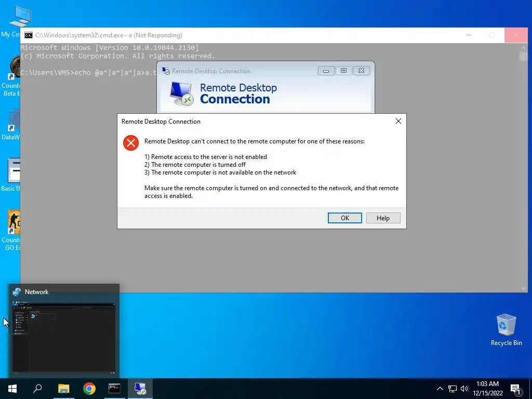This screenshot has width=532, height=399.
Task: Minimize the Remote Desktop Connection window
Action: click(x=326, y=71)
